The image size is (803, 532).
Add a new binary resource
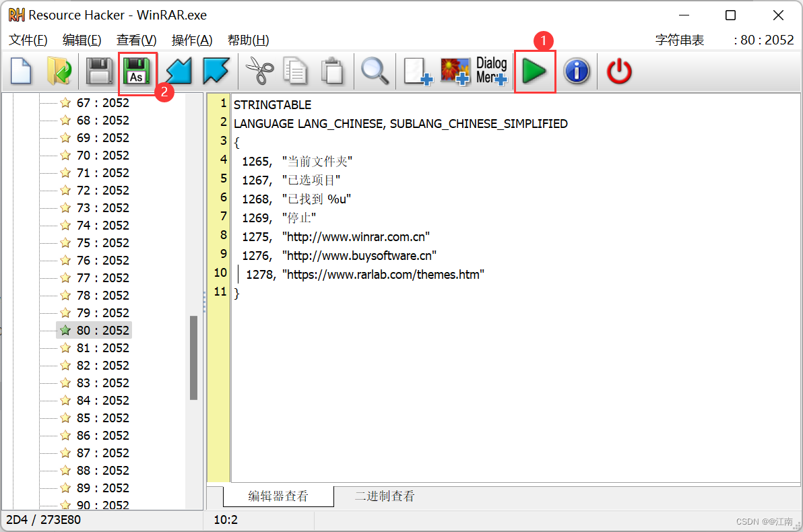[x=417, y=72]
